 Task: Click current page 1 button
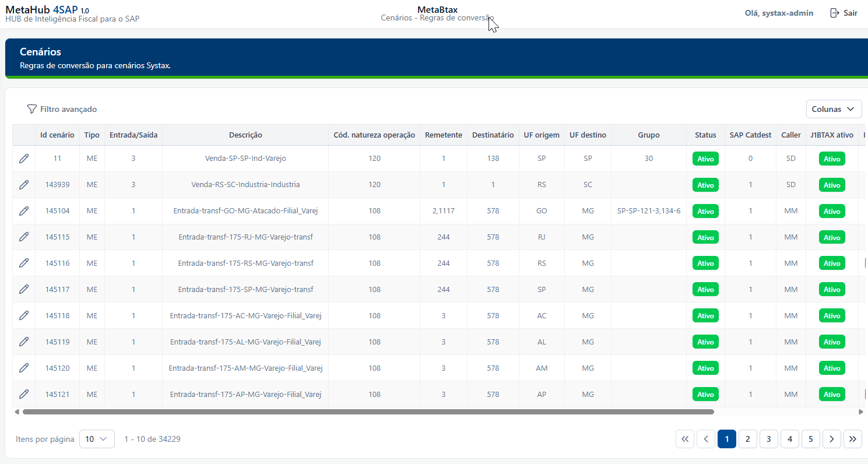[x=727, y=439]
